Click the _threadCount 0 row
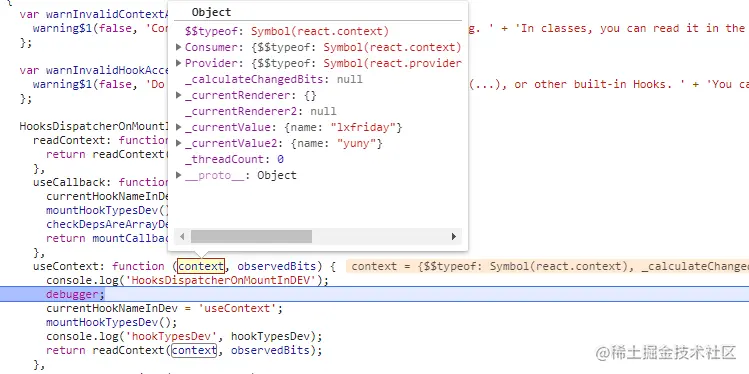 235,159
